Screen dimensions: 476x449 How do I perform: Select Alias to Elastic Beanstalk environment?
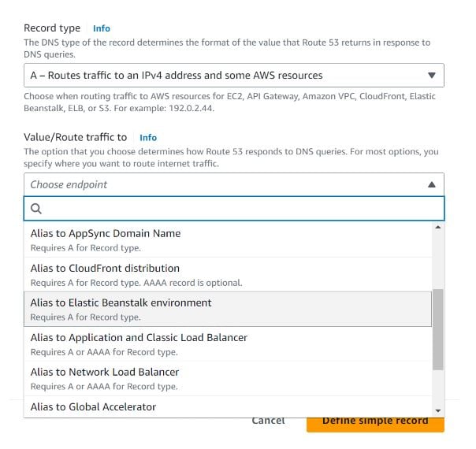point(121,302)
